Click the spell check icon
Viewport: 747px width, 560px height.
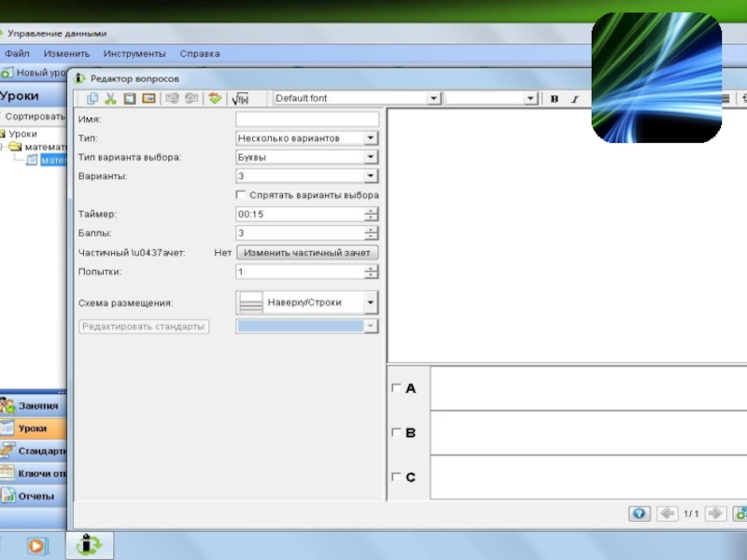[x=216, y=98]
